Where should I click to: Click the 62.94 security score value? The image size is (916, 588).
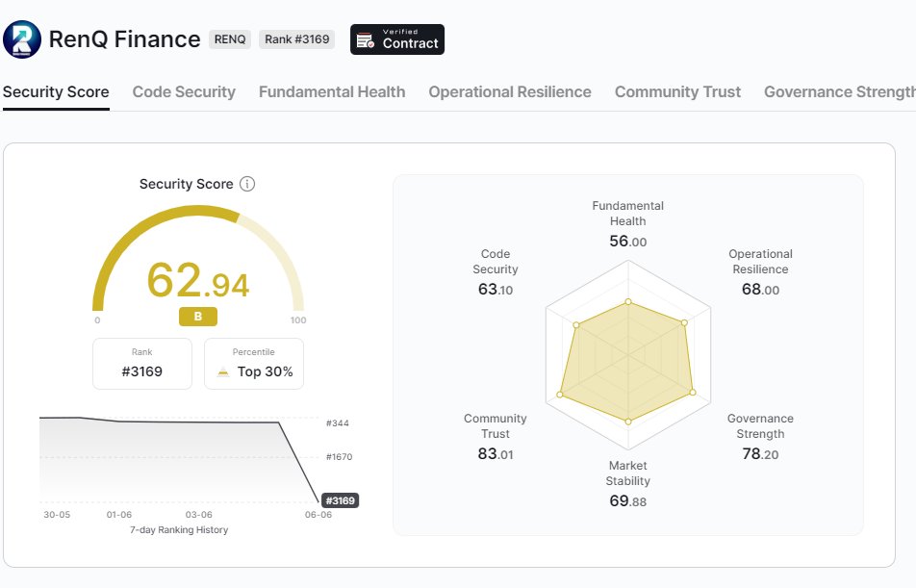pyautogui.click(x=198, y=281)
